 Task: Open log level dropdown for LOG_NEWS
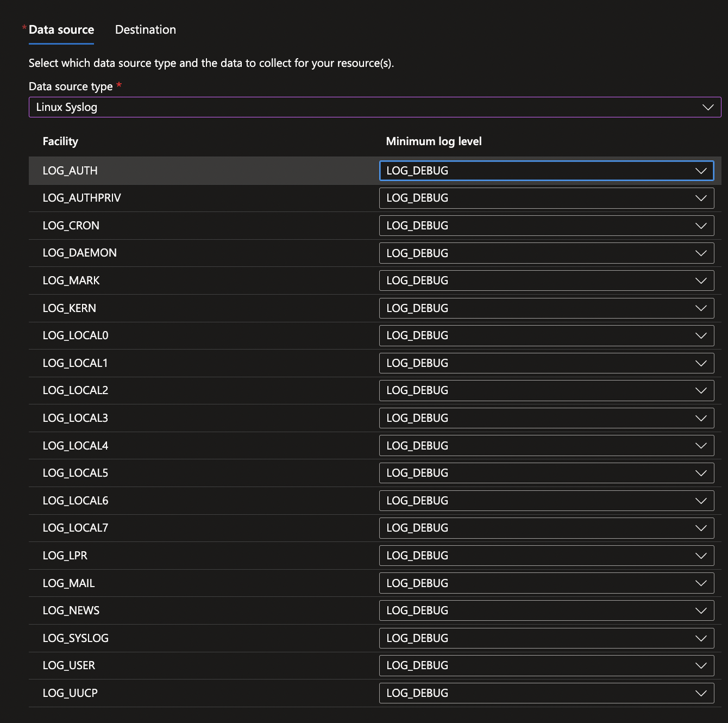(547, 610)
